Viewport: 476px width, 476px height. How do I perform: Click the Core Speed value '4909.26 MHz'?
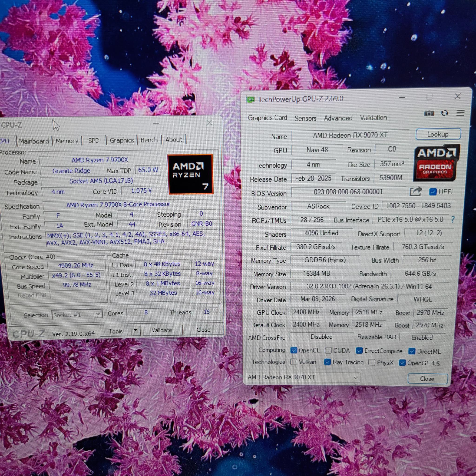point(76,265)
